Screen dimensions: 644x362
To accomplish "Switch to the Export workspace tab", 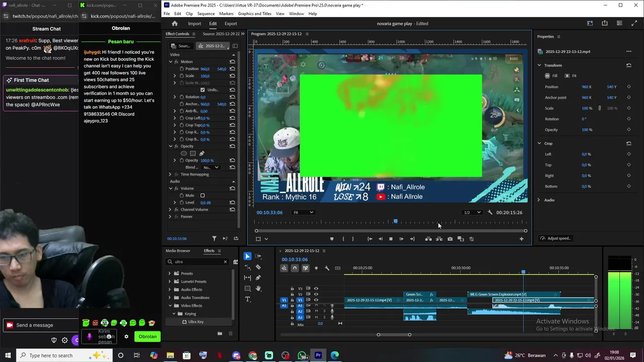I will tap(231, 24).
